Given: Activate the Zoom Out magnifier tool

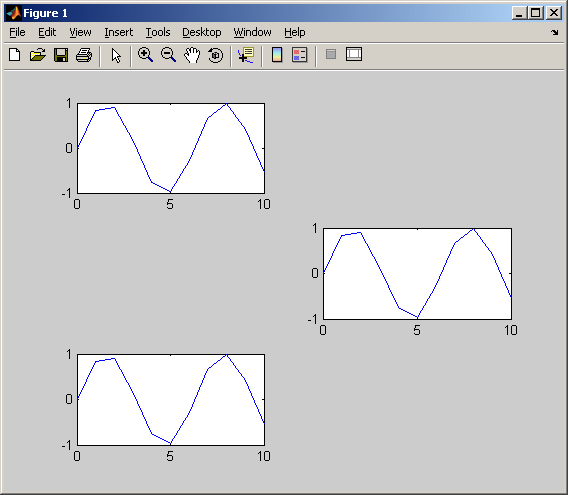Looking at the screenshot, I should pyautogui.click(x=168, y=55).
